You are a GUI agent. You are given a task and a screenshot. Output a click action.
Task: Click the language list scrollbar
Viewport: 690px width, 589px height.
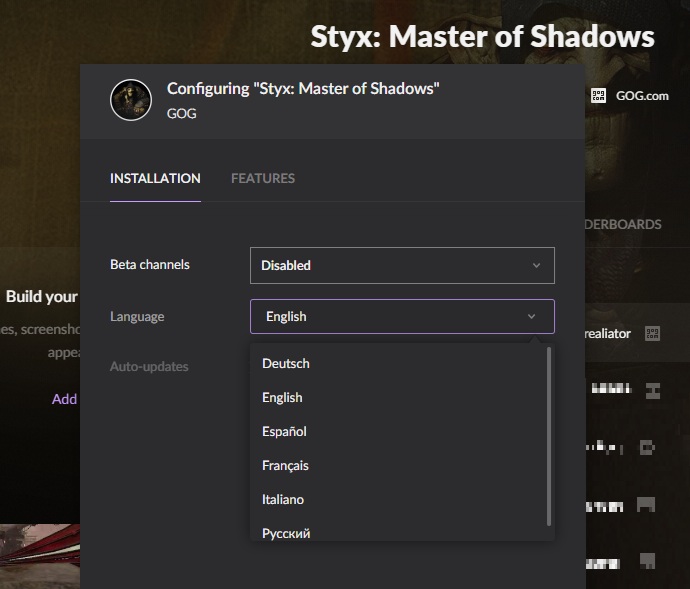point(548,436)
